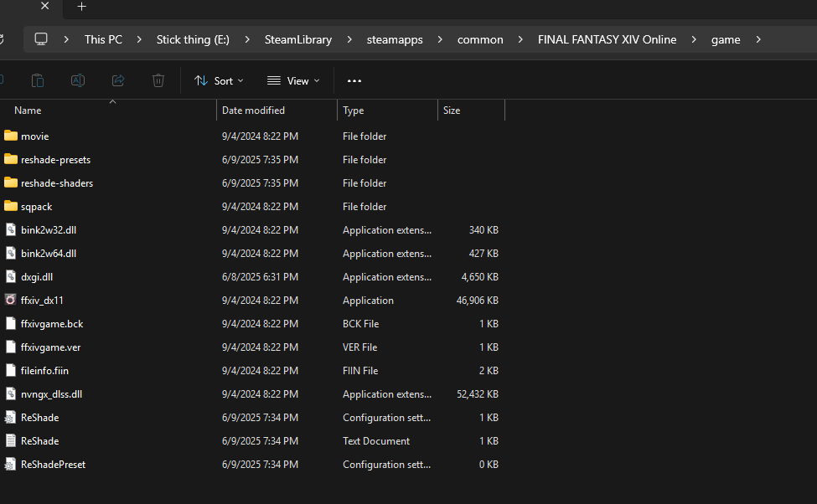This screenshot has width=817, height=504.
Task: Close the current tab with X
Action: (44, 6)
